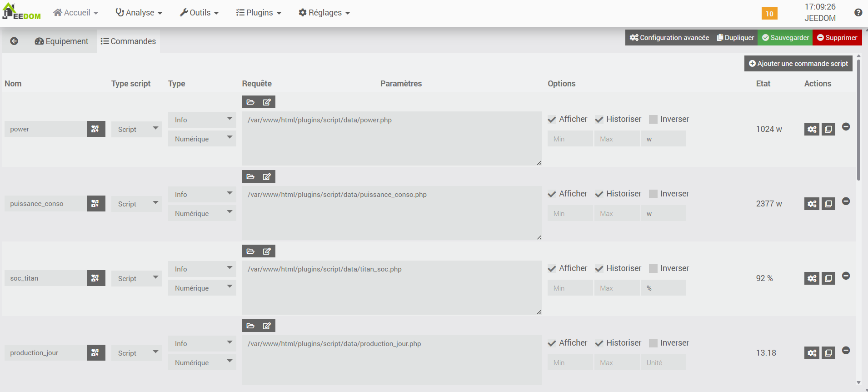Click the Sauvegarder button
868x392 pixels.
click(785, 38)
